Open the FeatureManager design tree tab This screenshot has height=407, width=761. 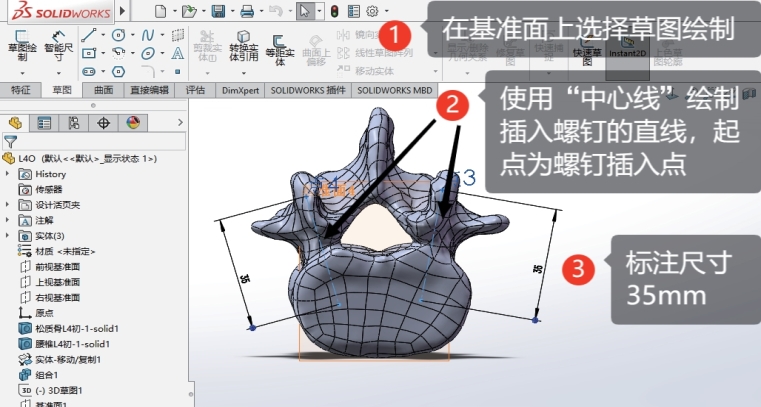click(x=15, y=123)
